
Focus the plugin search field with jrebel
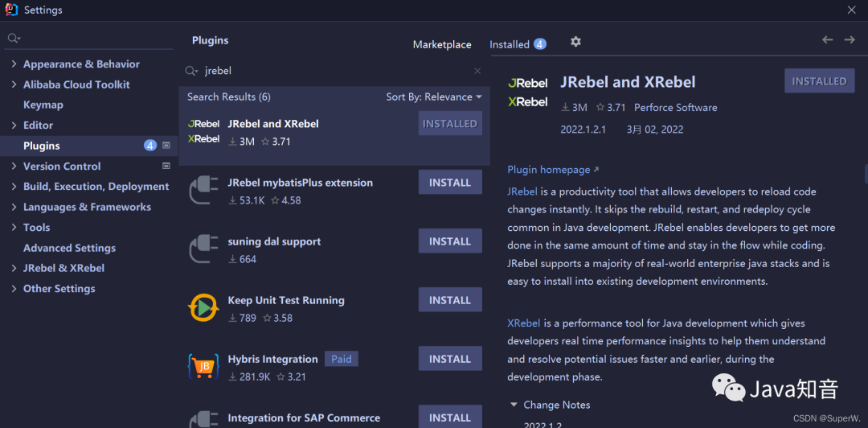(x=335, y=71)
